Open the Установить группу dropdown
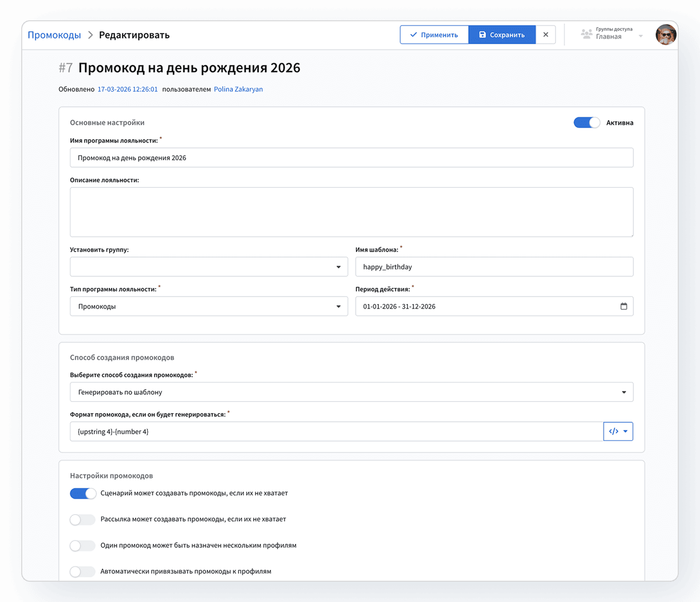The height and width of the screenshot is (602, 700). (338, 266)
